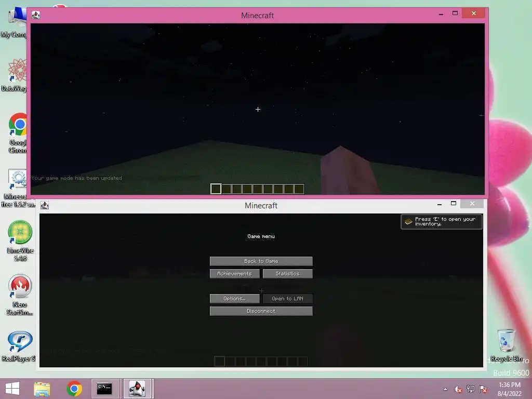Maximize the bottom Minecraft window
The height and width of the screenshot is (399, 532).
(x=453, y=203)
